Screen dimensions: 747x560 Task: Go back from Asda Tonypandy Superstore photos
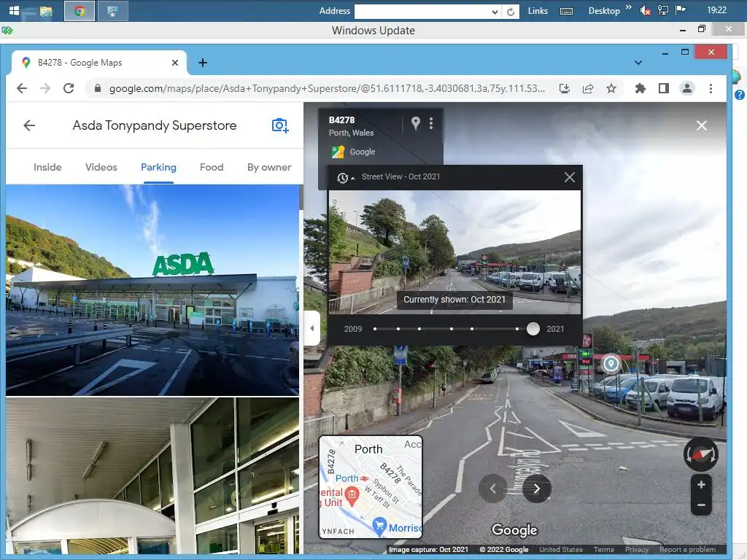point(29,125)
